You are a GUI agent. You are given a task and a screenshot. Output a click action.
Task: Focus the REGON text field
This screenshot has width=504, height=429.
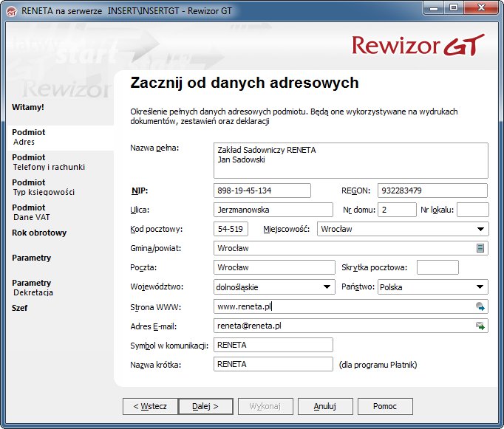(432, 191)
